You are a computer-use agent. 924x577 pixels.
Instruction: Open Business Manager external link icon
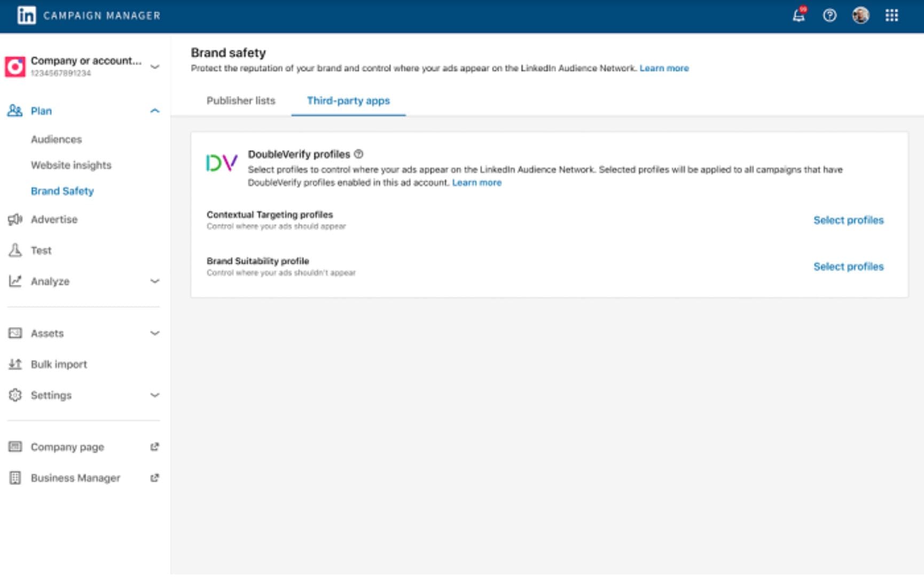[154, 478]
